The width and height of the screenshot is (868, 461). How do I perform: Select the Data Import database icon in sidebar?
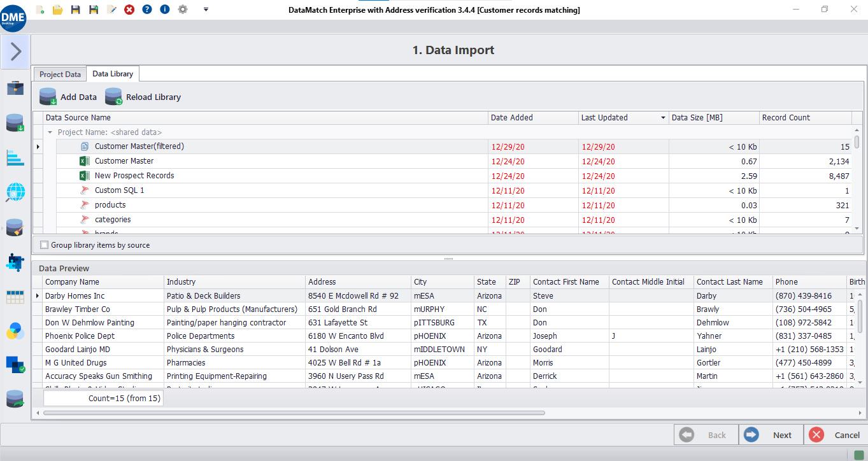15,122
